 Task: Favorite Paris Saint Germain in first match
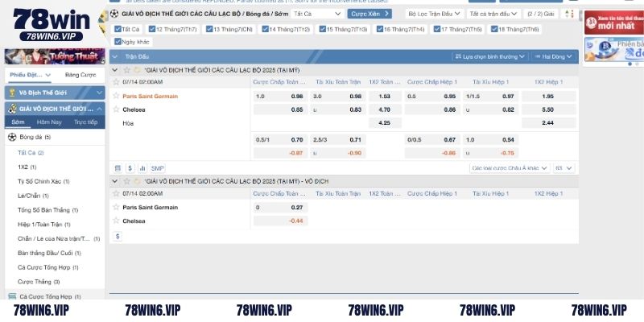point(116,96)
